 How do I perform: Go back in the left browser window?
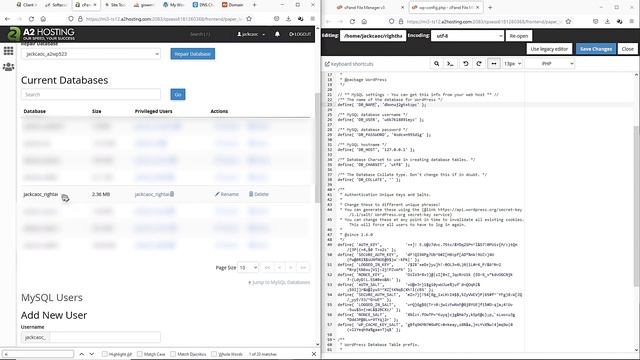coord(7,19)
